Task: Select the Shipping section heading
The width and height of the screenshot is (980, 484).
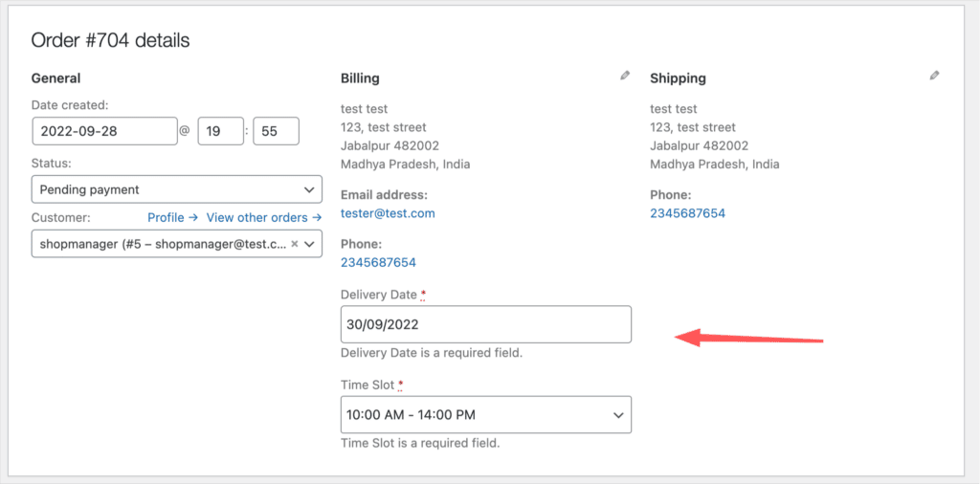Action: 678,78
